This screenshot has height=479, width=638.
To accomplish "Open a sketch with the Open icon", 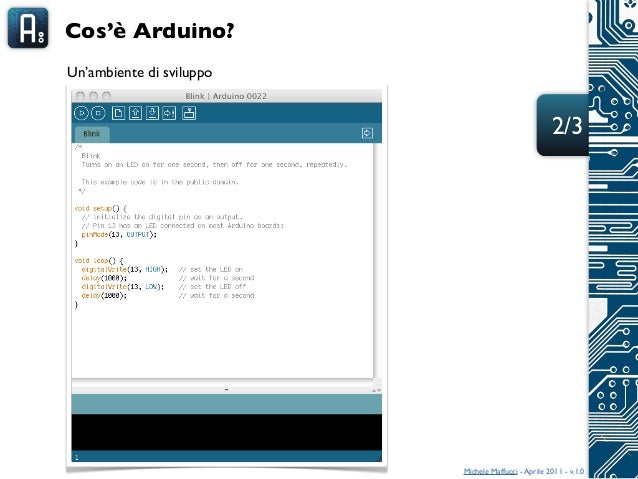I will point(135,113).
